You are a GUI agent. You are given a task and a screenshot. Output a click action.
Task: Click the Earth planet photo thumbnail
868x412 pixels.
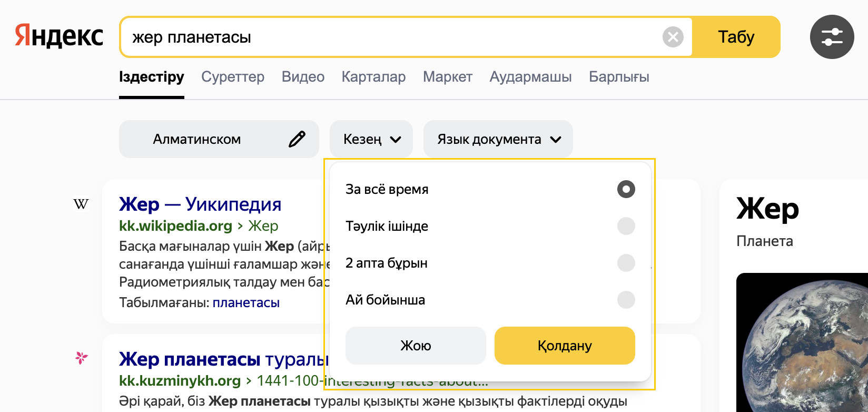(802, 342)
